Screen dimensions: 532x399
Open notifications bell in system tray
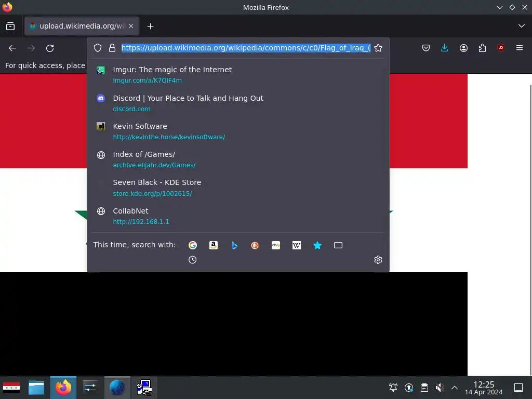click(x=393, y=388)
